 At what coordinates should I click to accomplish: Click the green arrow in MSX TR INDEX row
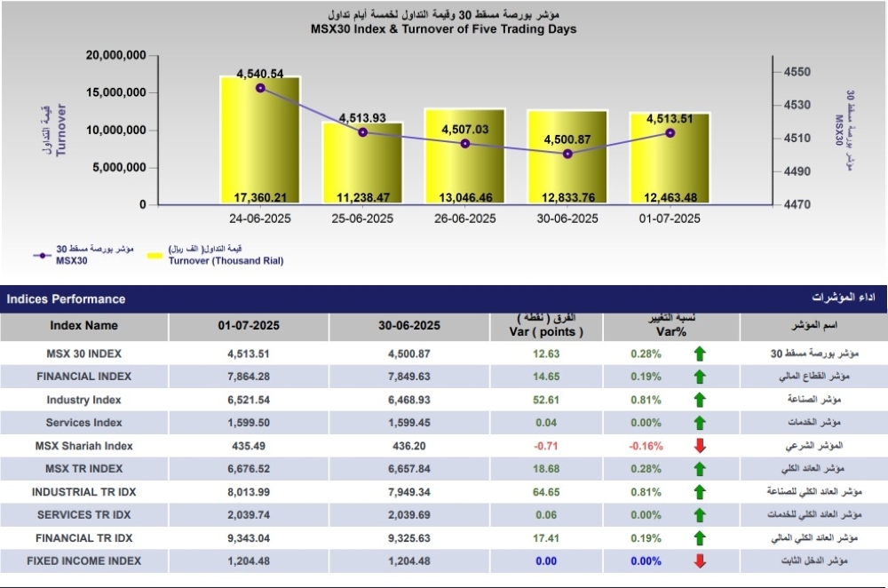click(700, 469)
